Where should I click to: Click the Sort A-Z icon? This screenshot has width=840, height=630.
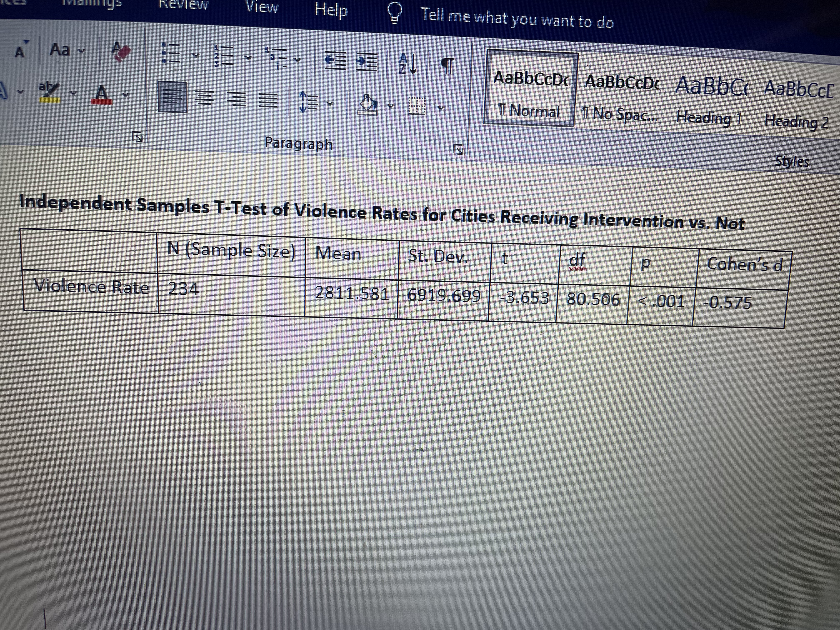(407, 63)
